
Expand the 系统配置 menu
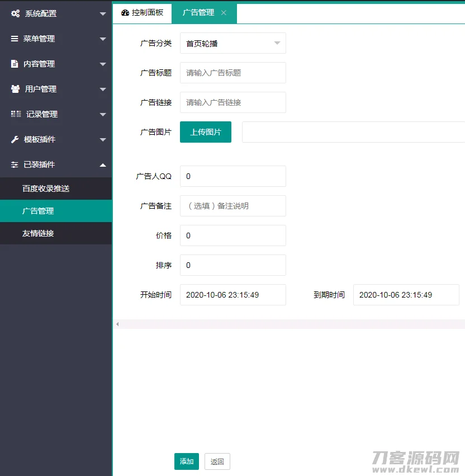tap(56, 13)
